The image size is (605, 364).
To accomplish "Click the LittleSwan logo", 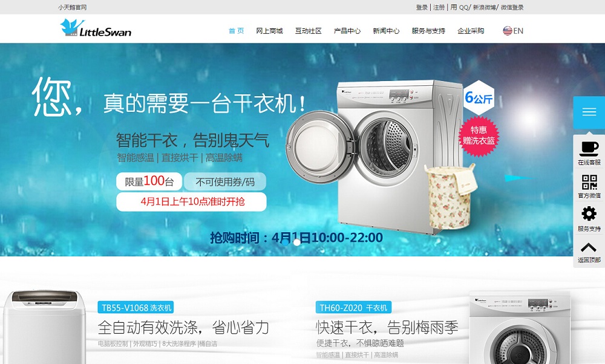I will coord(96,28).
